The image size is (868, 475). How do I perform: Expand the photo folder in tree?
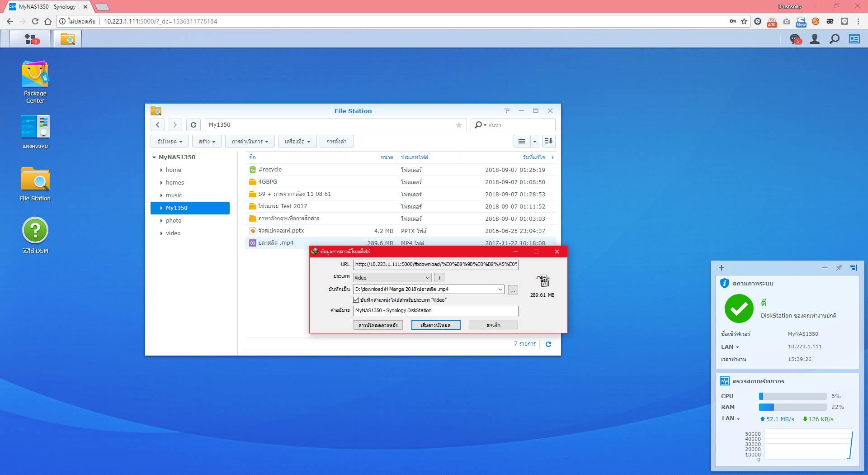pyautogui.click(x=161, y=221)
